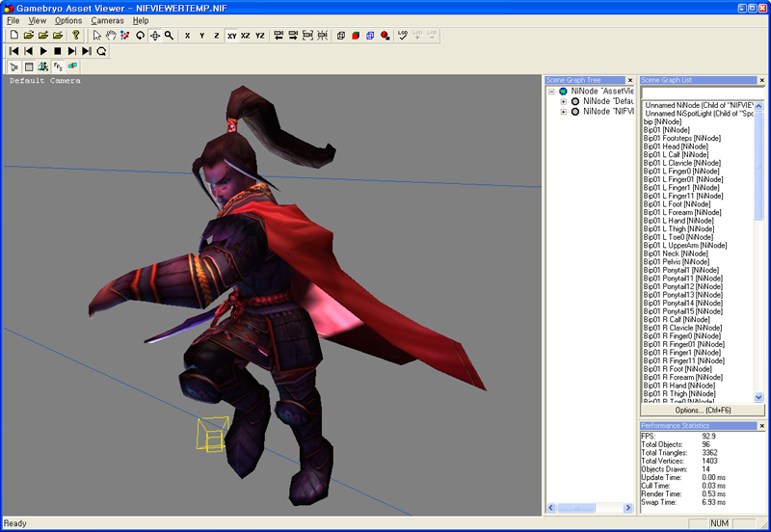The width and height of the screenshot is (771, 532).
Task: Click the loop animation icon
Action: point(101,51)
